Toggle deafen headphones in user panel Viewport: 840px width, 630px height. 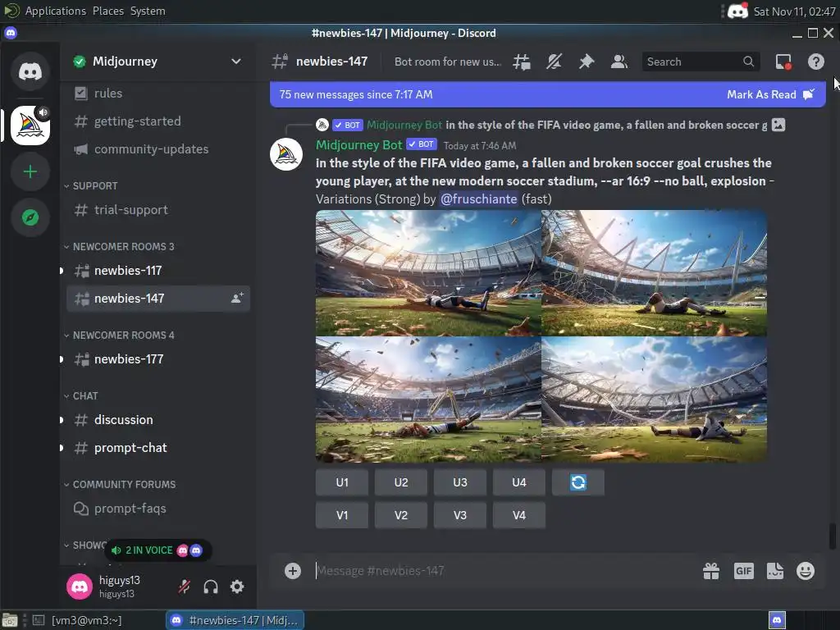(x=211, y=587)
